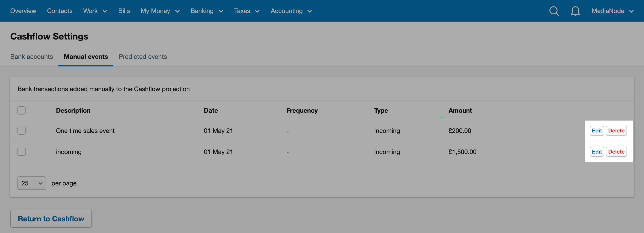The height and width of the screenshot is (233, 644).
Task: Expand the Work menu
Action: [95, 11]
